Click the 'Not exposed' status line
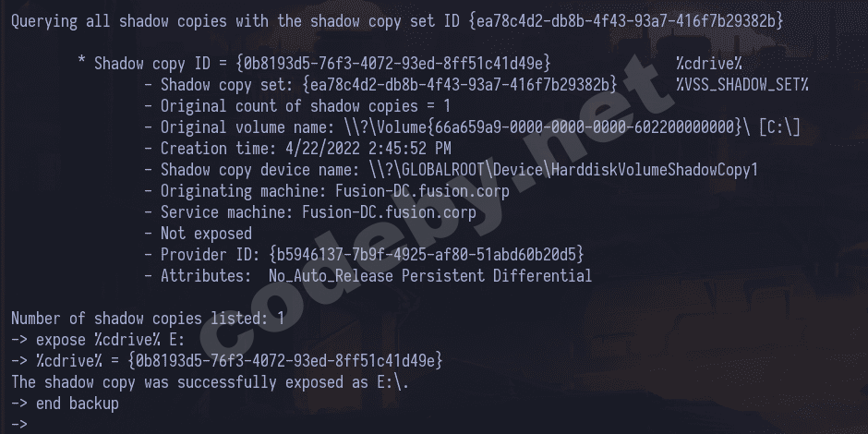The height and width of the screenshot is (434, 868). click(x=205, y=234)
